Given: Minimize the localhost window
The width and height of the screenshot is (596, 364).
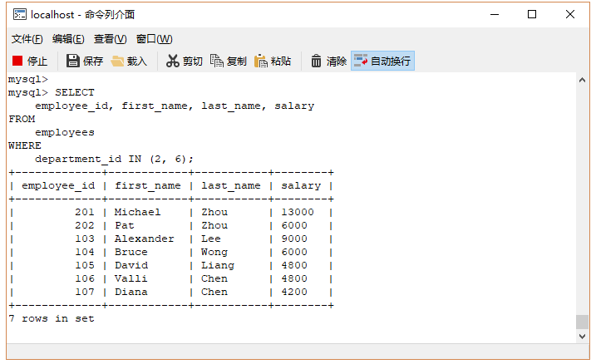Looking at the screenshot, I should [x=495, y=14].
